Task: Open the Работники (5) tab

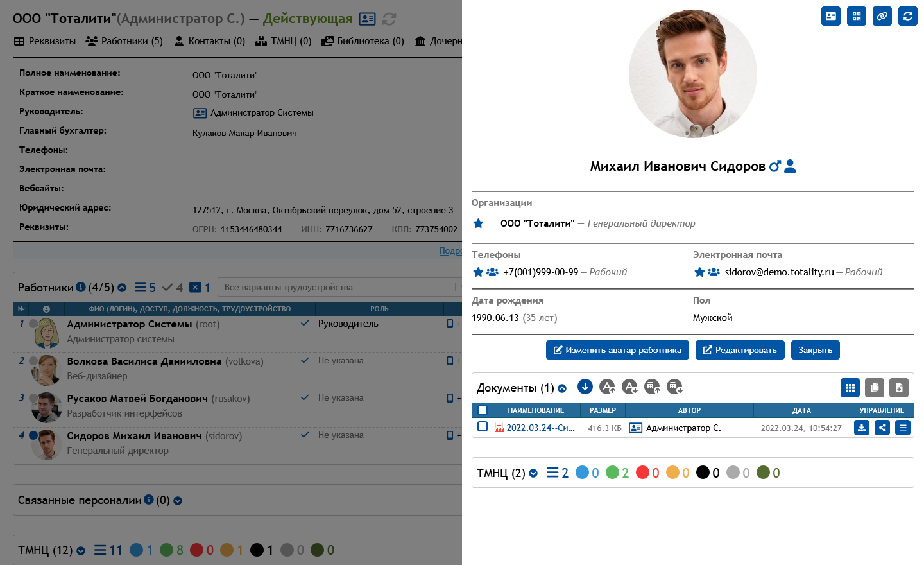Action: click(124, 41)
